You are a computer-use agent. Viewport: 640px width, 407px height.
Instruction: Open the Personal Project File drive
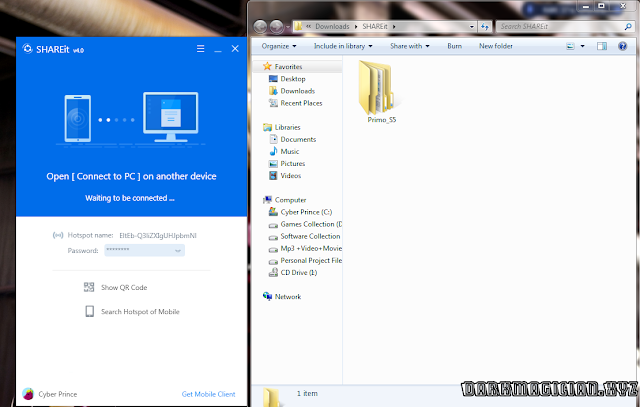click(x=311, y=260)
